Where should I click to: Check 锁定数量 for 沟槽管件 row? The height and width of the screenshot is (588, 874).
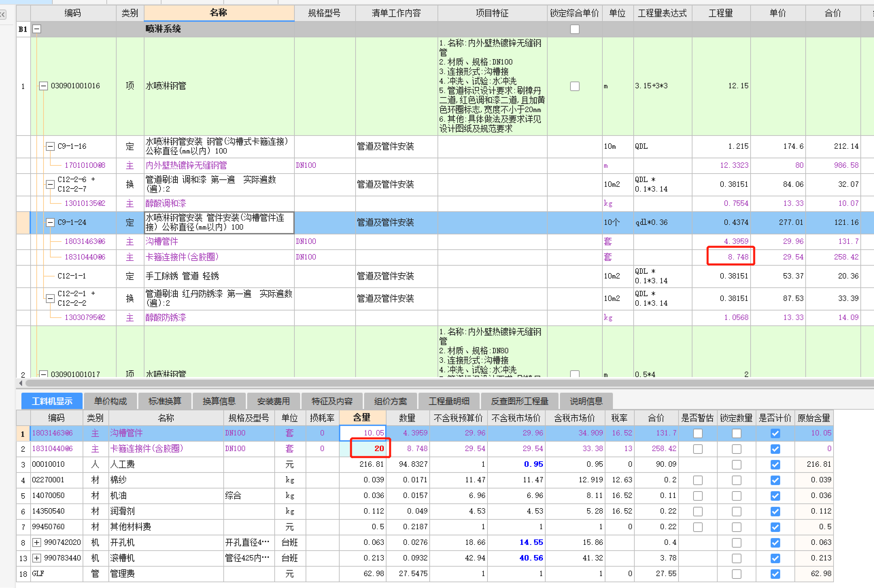click(737, 433)
